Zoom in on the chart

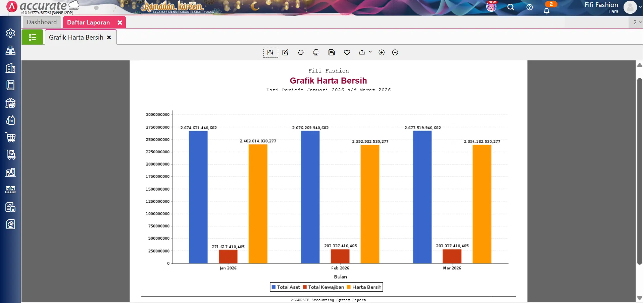(x=381, y=52)
